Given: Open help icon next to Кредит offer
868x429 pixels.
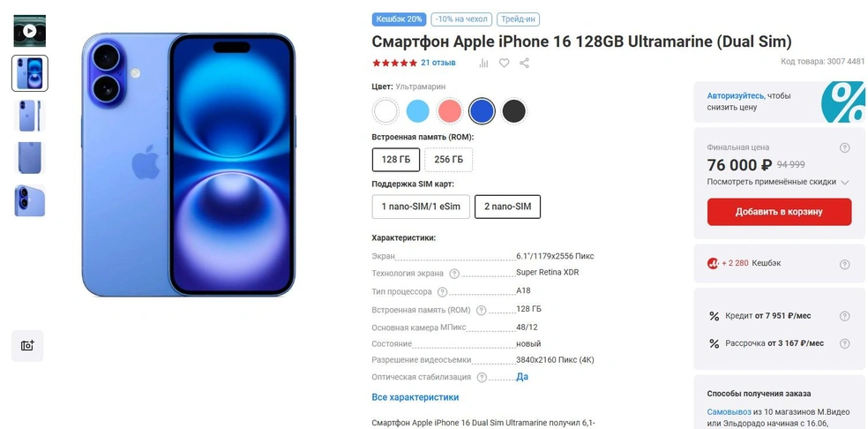Looking at the screenshot, I should 844,316.
